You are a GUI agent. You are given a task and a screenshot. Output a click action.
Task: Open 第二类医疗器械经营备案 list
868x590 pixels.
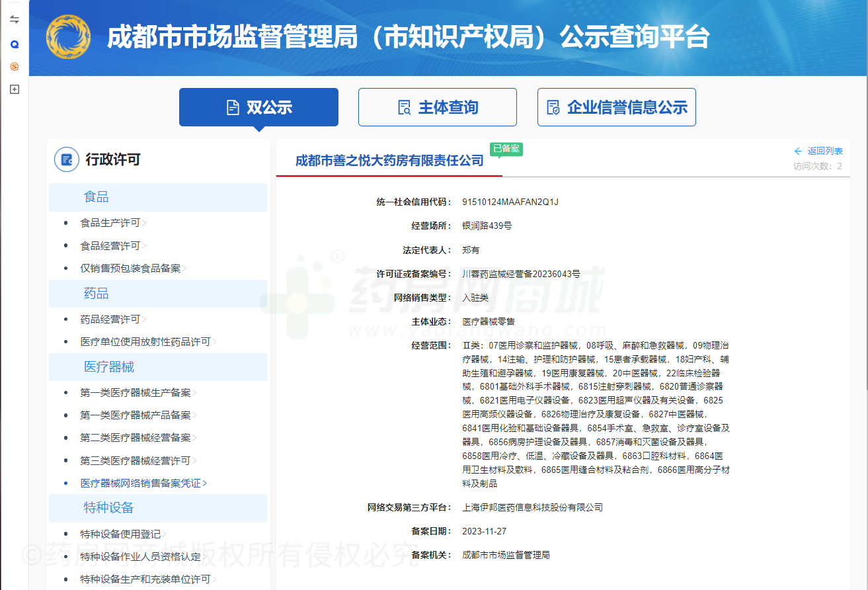click(136, 438)
